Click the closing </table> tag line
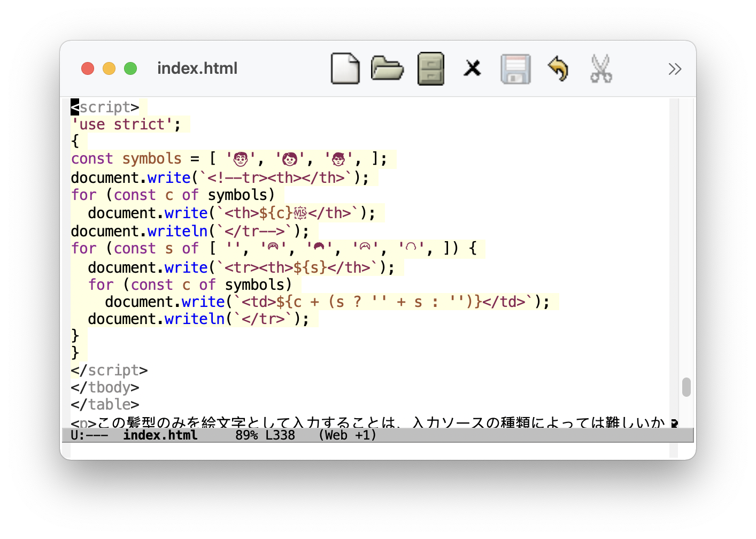756x539 pixels. click(x=105, y=405)
